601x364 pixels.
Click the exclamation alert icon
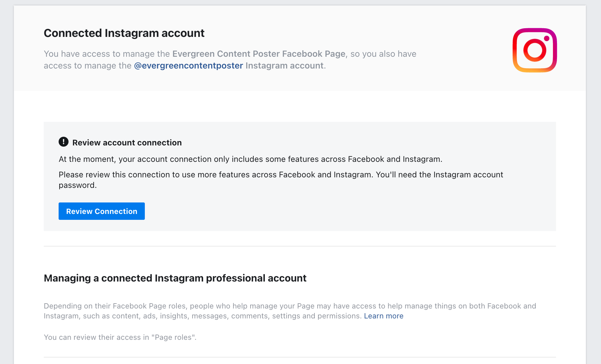pos(64,142)
